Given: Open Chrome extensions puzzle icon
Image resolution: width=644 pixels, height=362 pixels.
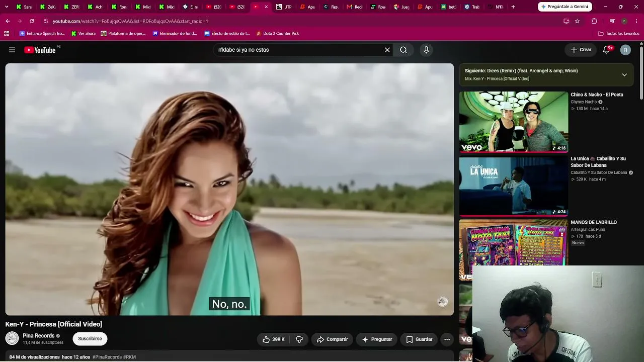Looking at the screenshot, I should coord(594,21).
